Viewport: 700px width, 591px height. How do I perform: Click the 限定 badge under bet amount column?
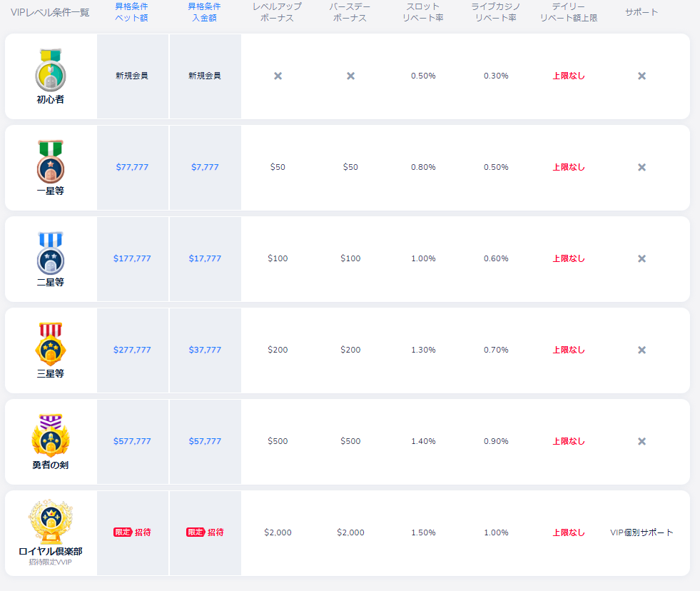tap(123, 532)
